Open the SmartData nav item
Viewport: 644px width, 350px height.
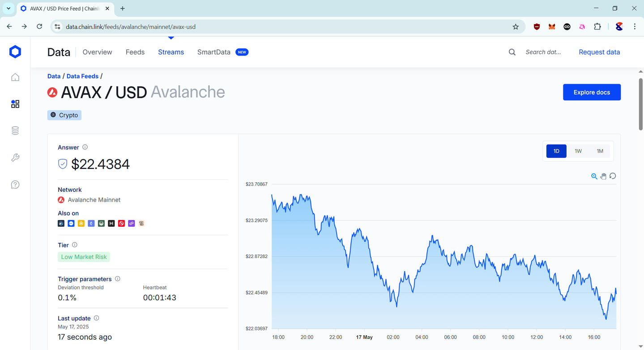point(214,52)
